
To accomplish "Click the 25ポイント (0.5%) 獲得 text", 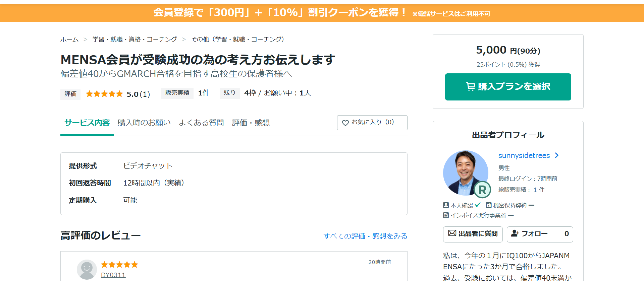I will pos(508,64).
